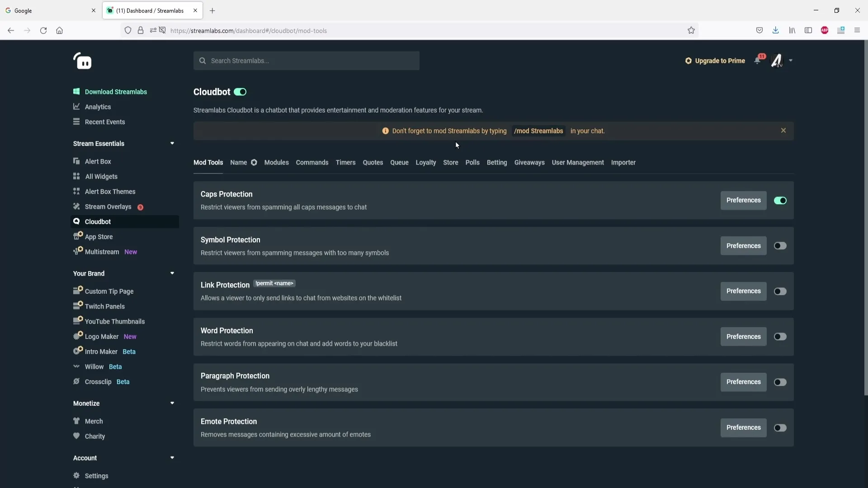Screen dimensions: 868x488
Task: Collapse the Your Brand section arrow
Action: (172, 273)
